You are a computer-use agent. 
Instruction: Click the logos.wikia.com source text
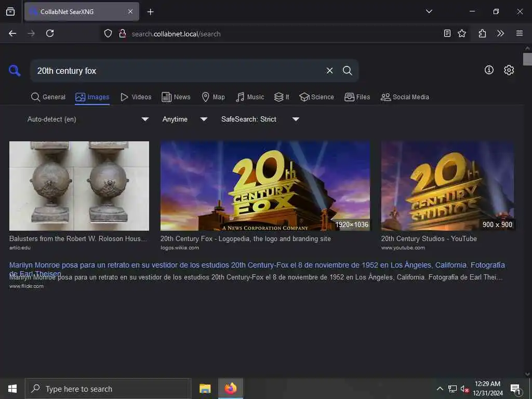(180, 248)
